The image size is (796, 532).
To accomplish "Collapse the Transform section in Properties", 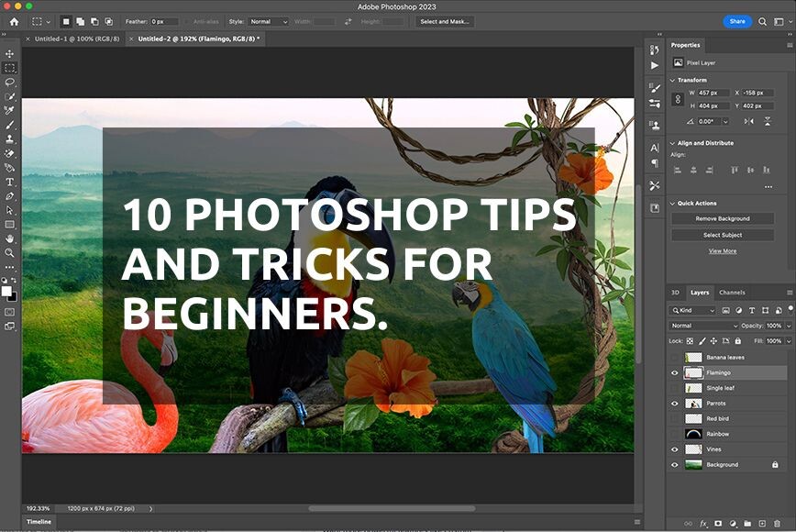I will click(674, 80).
